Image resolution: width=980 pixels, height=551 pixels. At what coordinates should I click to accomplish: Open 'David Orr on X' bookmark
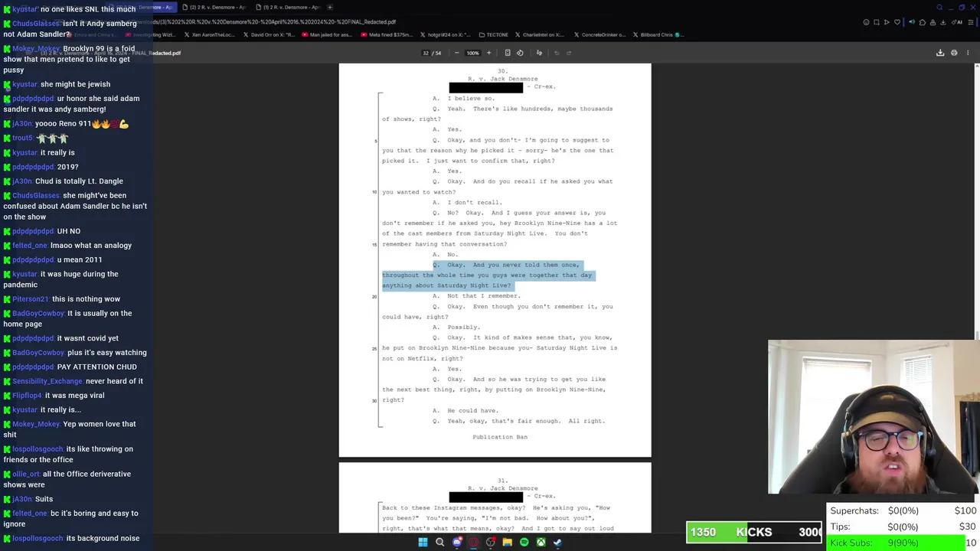269,34
